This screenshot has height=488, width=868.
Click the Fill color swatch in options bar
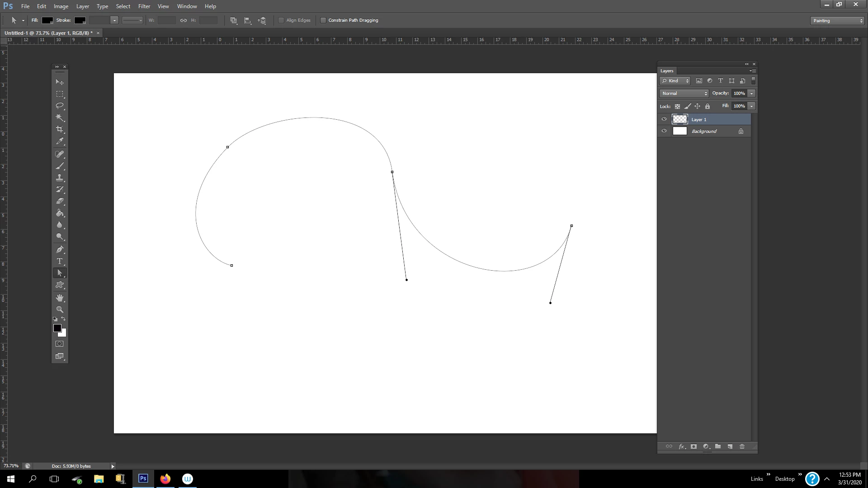pyautogui.click(x=47, y=20)
